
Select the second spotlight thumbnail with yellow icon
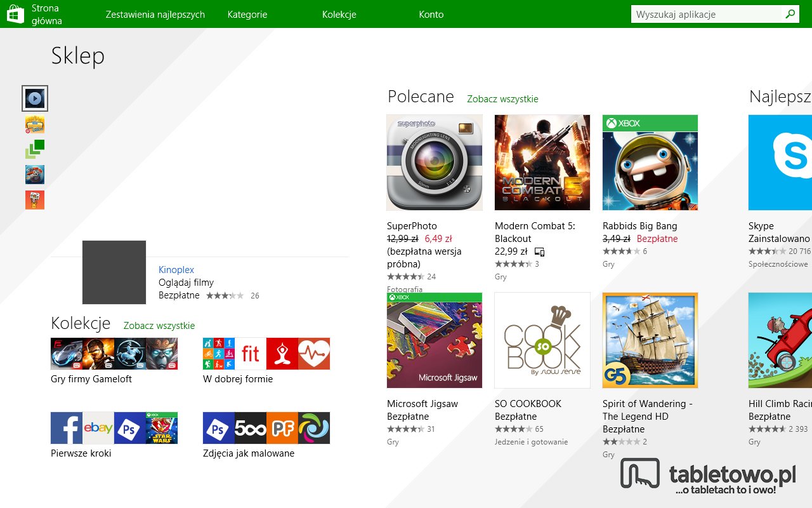point(35,124)
